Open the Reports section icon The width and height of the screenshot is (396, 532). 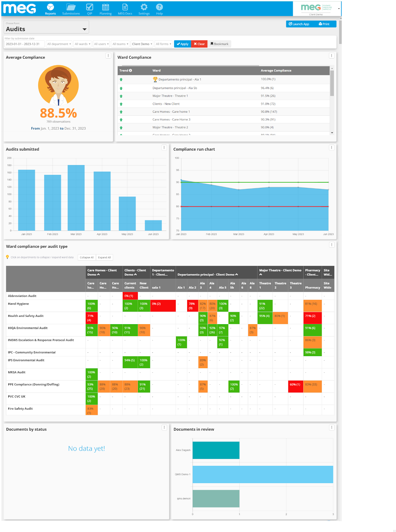(x=50, y=7)
